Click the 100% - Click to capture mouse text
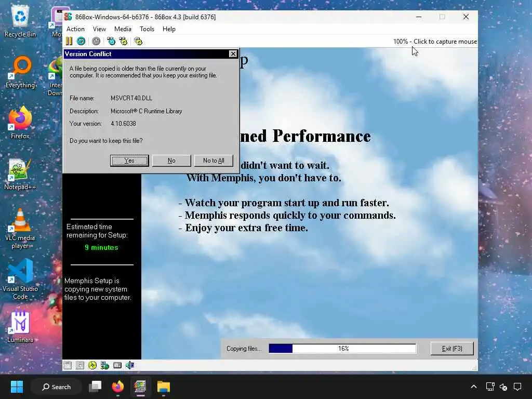Screen dimensions: 532x399 435,42
